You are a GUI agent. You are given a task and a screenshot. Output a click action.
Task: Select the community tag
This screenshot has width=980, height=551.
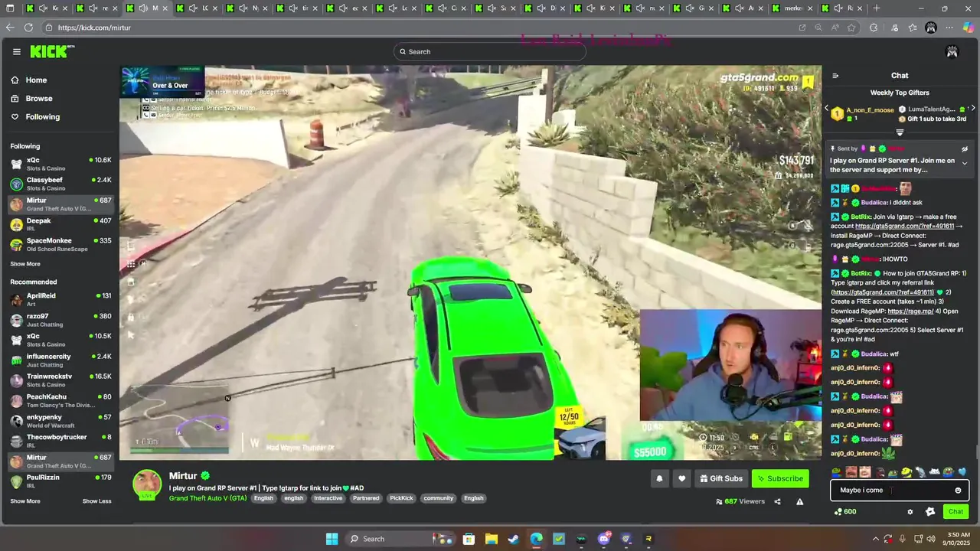tap(439, 498)
